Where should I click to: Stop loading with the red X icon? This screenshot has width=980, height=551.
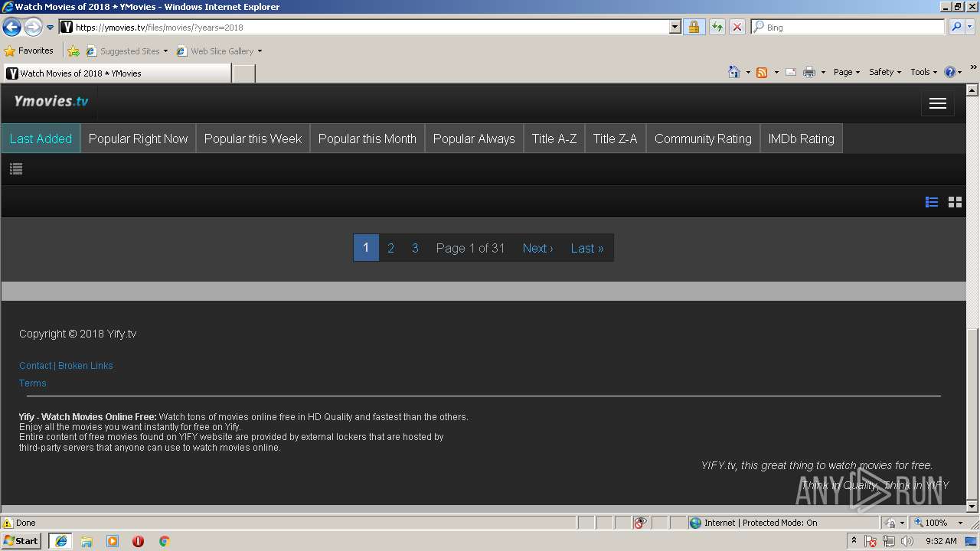(x=737, y=27)
